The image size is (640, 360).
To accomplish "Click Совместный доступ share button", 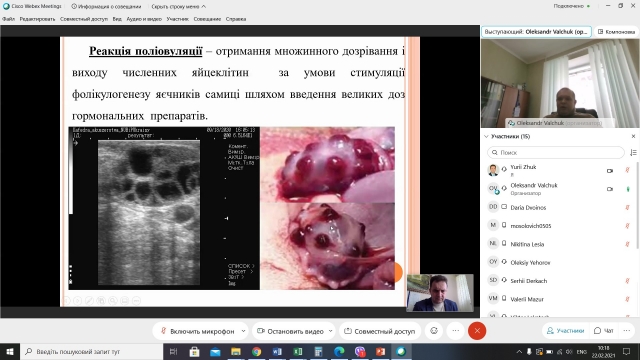I will point(380,331).
